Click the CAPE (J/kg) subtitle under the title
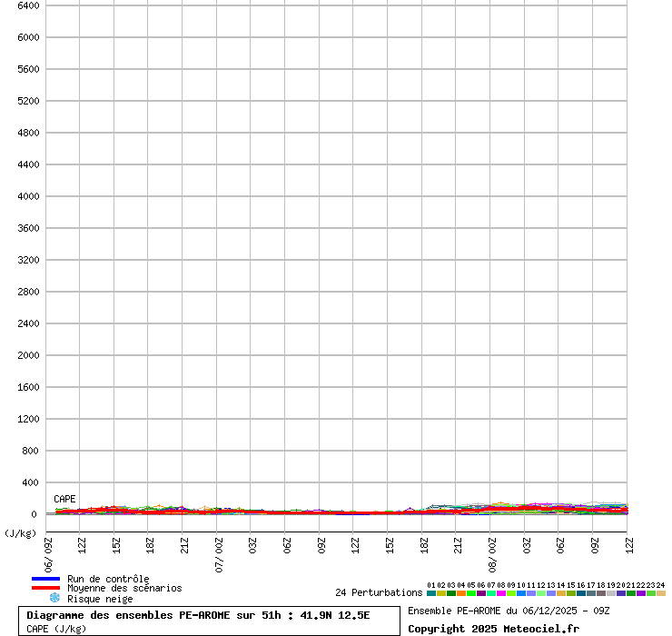The image size is (672, 636). [56, 629]
